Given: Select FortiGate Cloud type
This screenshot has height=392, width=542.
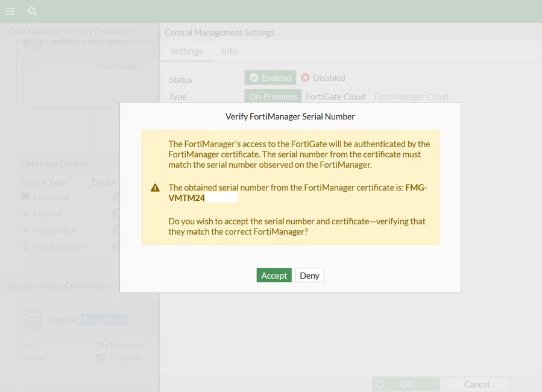Looking at the screenshot, I should tap(335, 96).
